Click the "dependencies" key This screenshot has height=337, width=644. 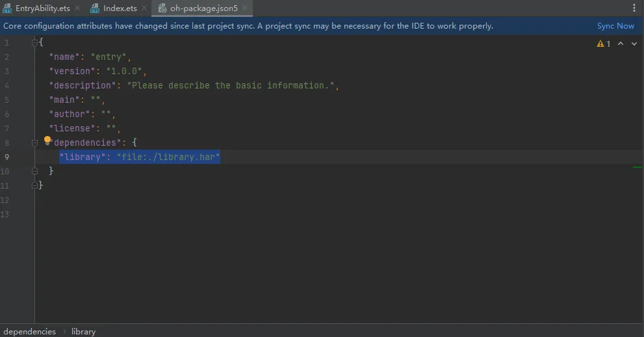tap(85, 142)
